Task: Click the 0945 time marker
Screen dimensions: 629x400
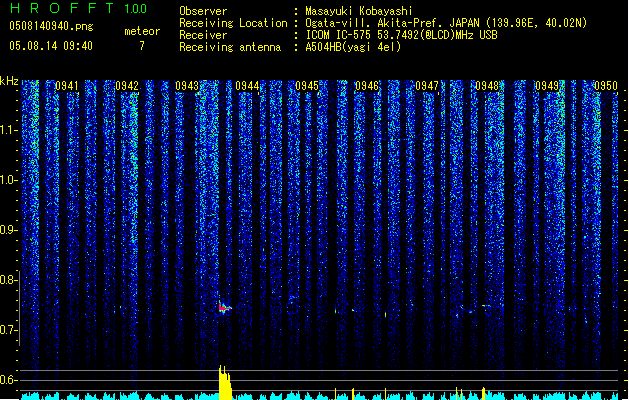Action: click(307, 86)
